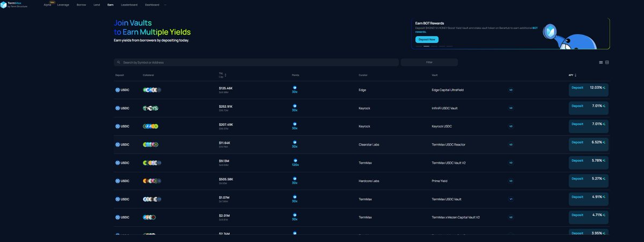Click the TermMax USDC Reactor vault name
644x242 pixels.
tap(448, 145)
